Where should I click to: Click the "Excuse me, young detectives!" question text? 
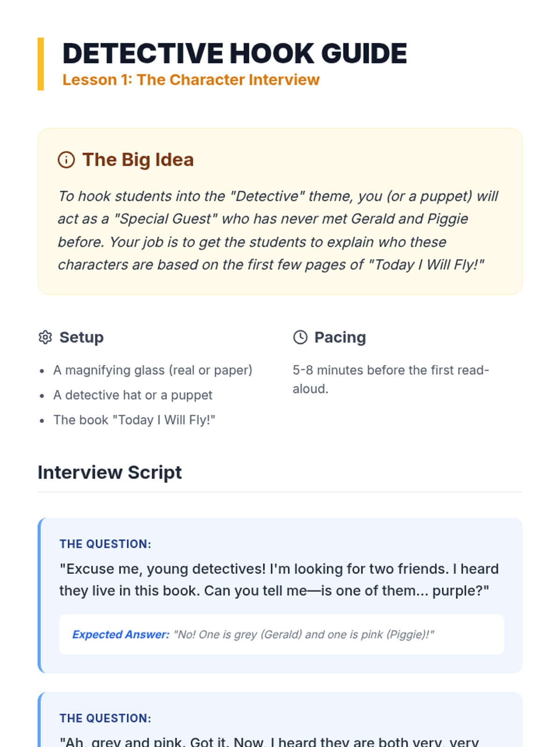(279, 579)
